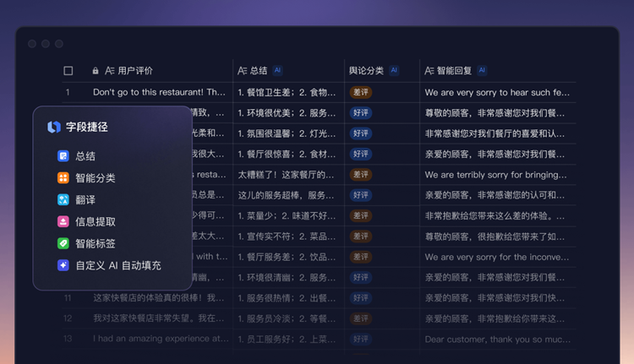Screen dimensions: 634x364
Task: Click the text-type icon of the 用户评价 header
Action: (110, 71)
